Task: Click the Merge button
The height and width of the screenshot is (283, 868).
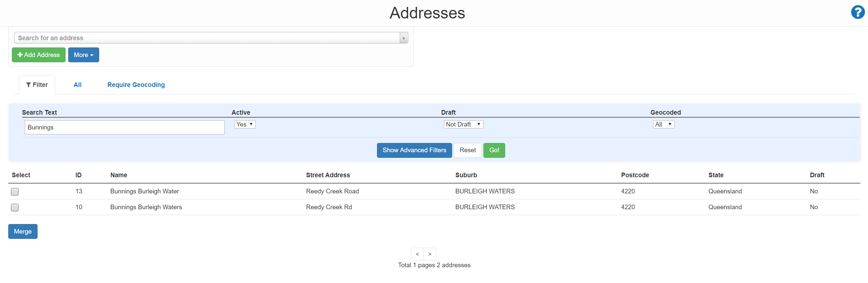Action: pos(23,232)
